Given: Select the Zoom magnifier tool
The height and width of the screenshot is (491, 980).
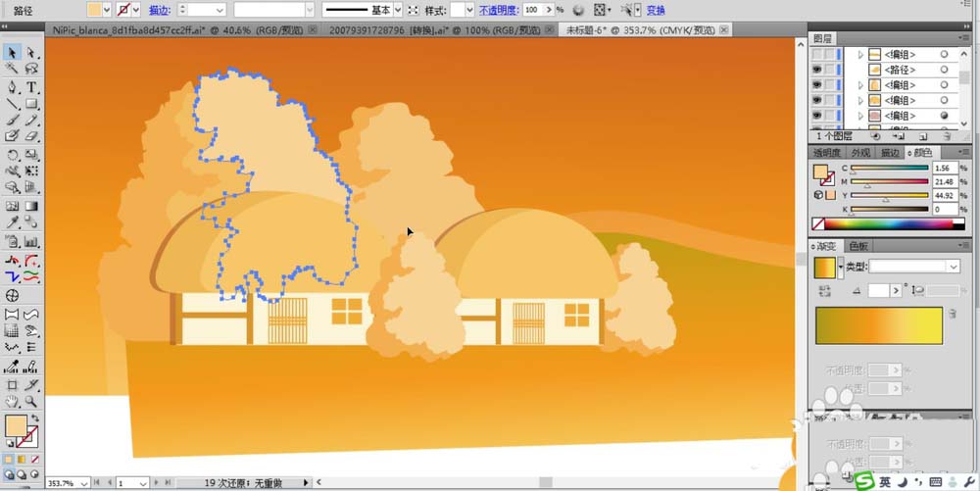Looking at the screenshot, I should tap(31, 401).
